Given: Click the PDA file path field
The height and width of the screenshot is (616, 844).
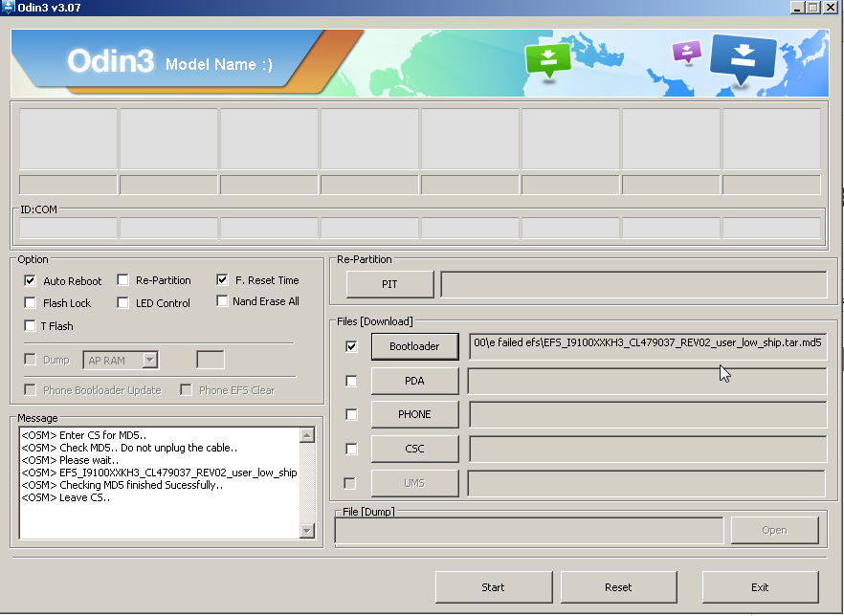Looking at the screenshot, I should (x=648, y=381).
